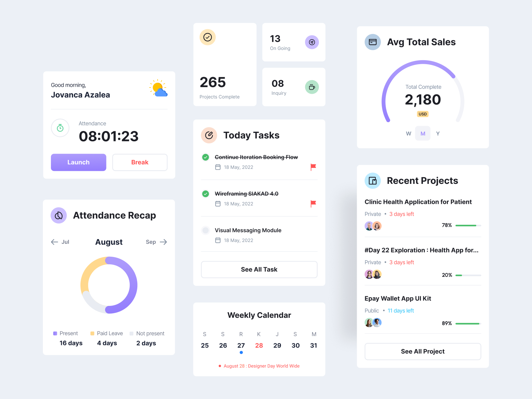Select the Attendance Recap pie chart icon
The image size is (532, 399).
[59, 215]
